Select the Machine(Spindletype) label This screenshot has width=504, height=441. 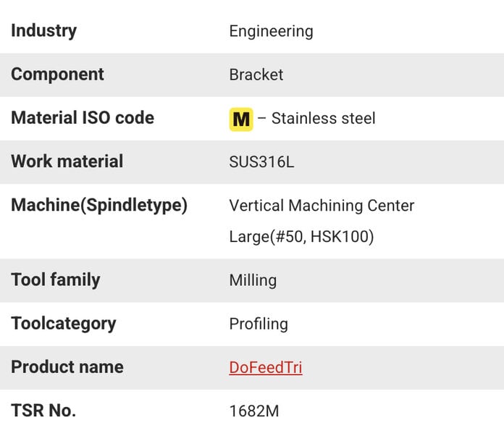coord(99,206)
